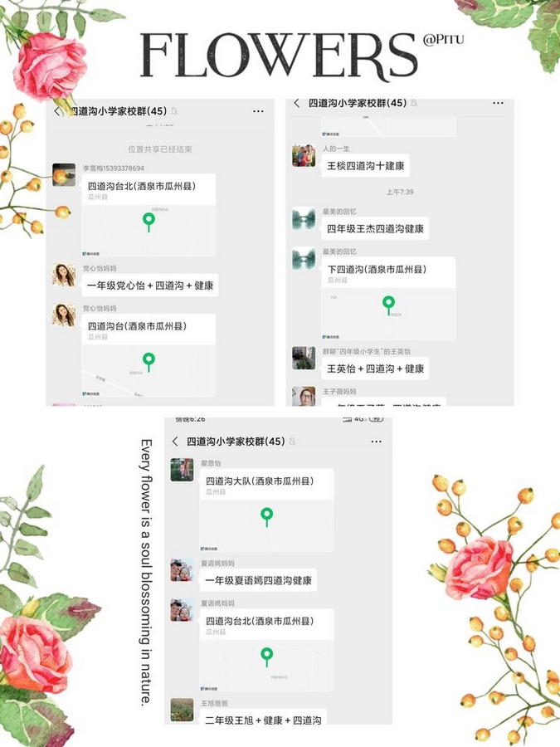Open three-dot menu in top-right chat
This screenshot has height=747, width=560.
[498, 103]
